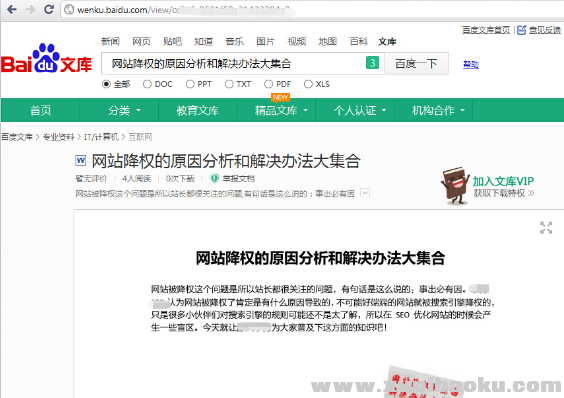Click 知道 in the top Baidu links
This screenshot has width=564, height=398.
(x=204, y=41)
